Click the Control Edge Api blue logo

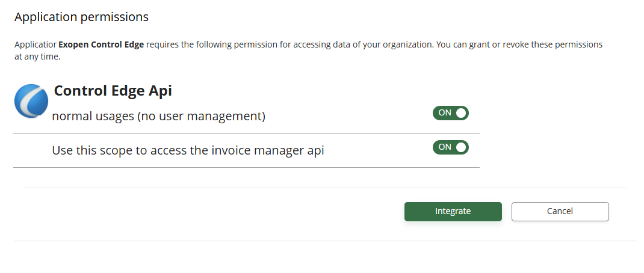tap(31, 100)
